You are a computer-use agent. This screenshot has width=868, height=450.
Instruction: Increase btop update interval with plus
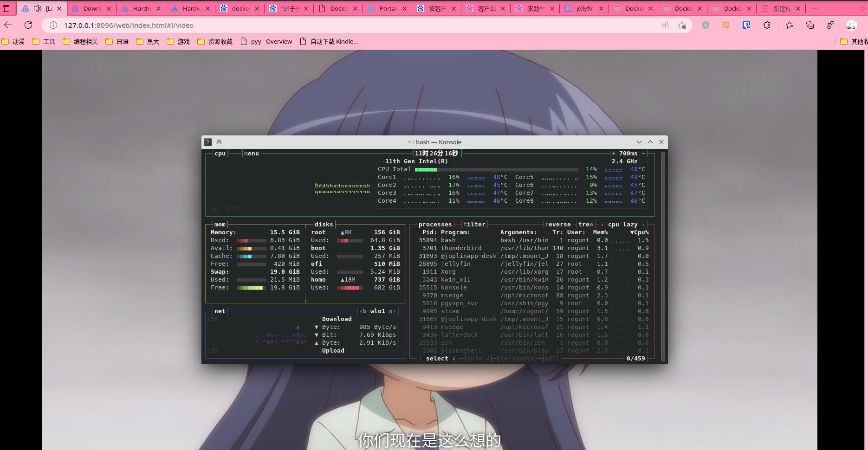coord(614,154)
